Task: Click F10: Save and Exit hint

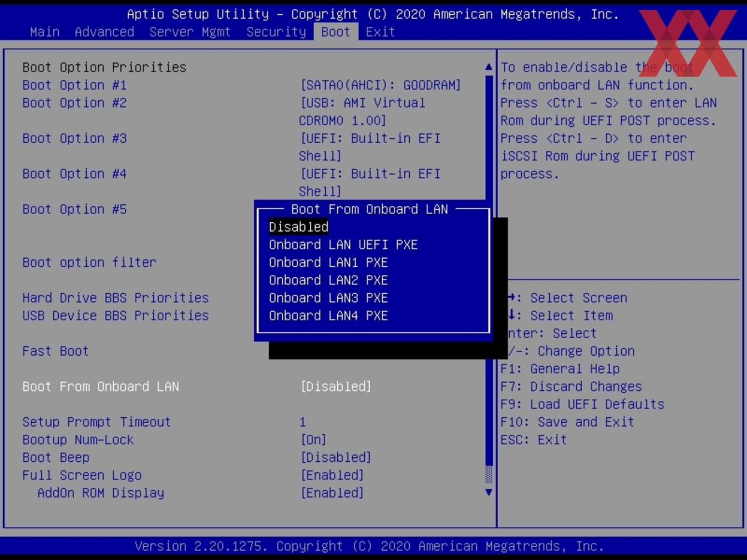Action: 567,422
